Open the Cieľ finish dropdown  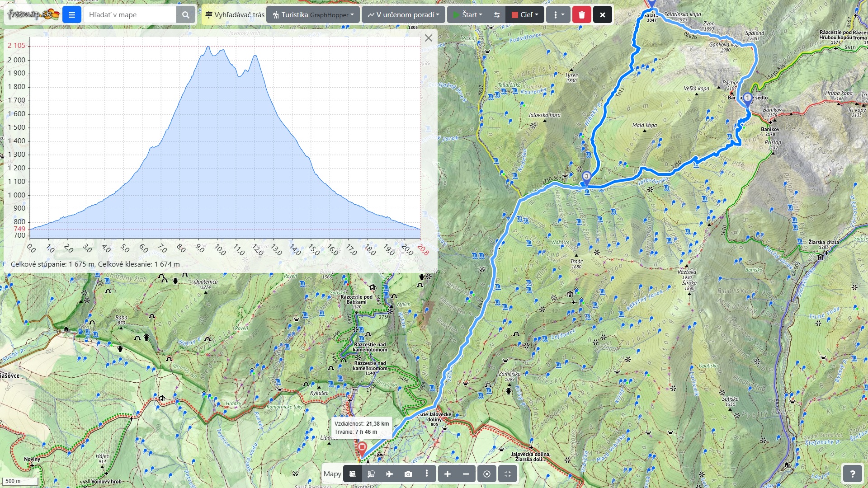click(525, 15)
